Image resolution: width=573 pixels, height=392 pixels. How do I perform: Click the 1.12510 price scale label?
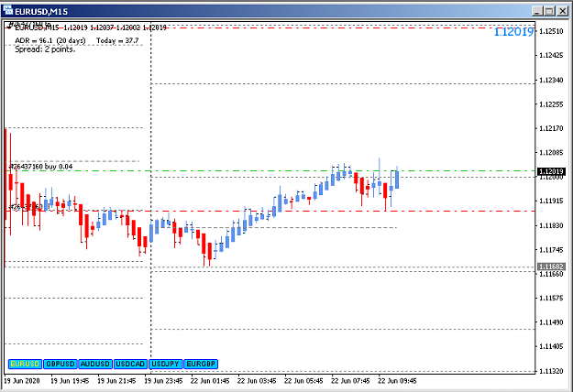tap(551, 31)
